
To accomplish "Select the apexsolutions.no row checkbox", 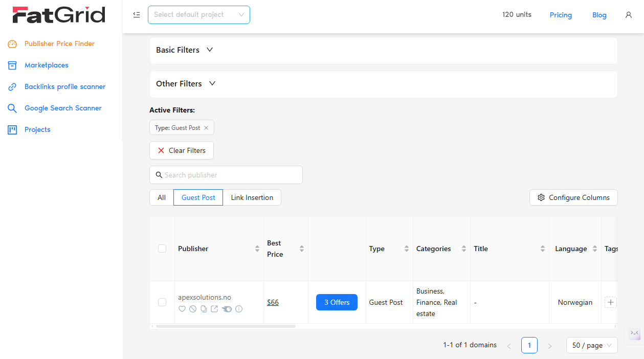I will click(x=162, y=302).
